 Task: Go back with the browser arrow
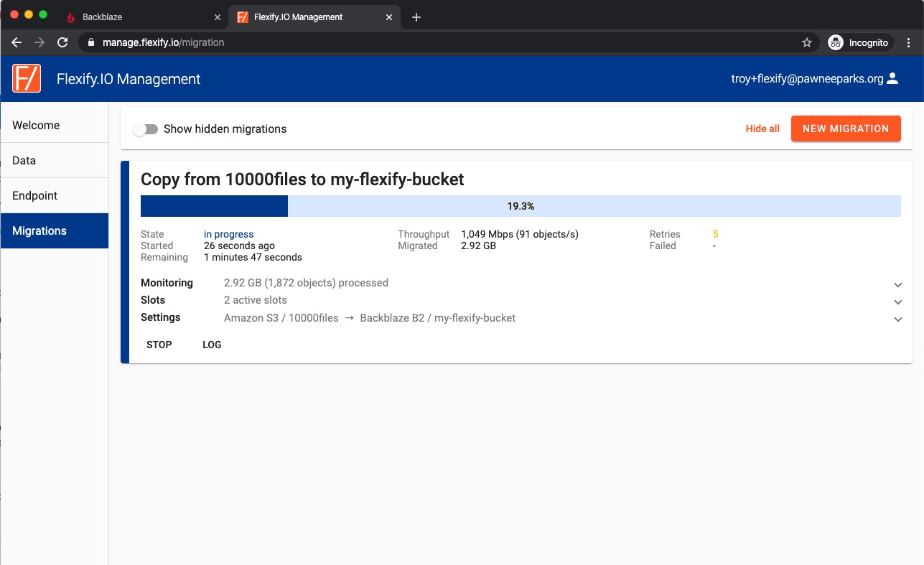(17, 42)
